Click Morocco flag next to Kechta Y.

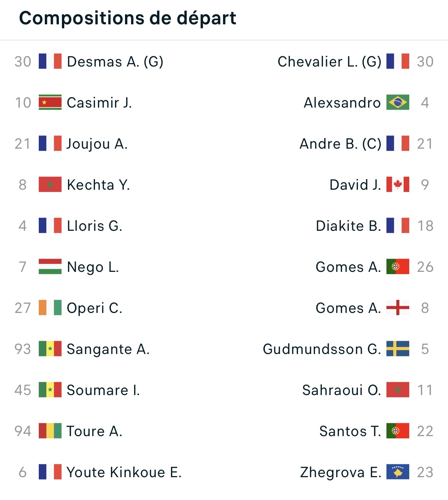[50, 184]
